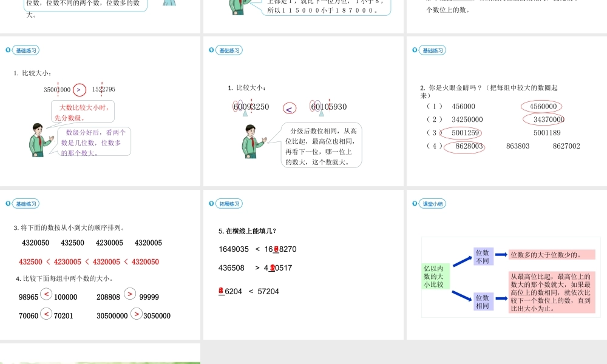
Task: Click the 基础练习 pill button on the top-left slide
Action: tap(25, 50)
